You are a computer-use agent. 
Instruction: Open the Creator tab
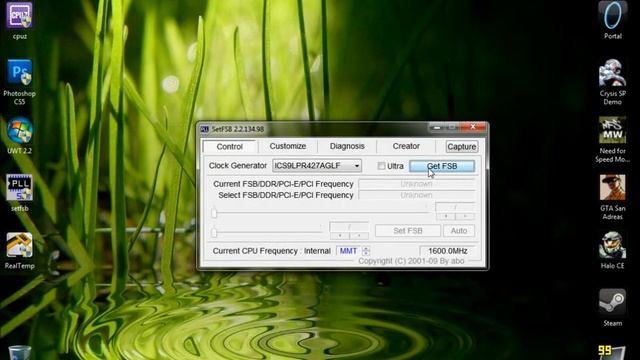406,146
